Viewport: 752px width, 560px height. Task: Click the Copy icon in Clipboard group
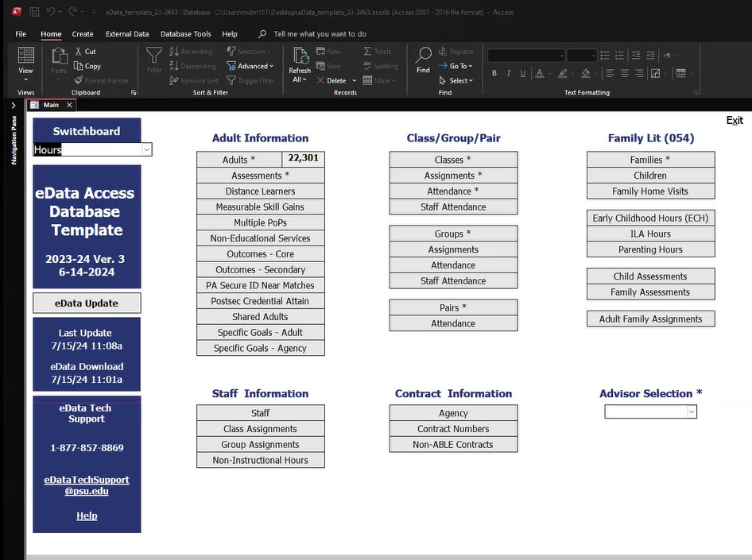(x=79, y=67)
